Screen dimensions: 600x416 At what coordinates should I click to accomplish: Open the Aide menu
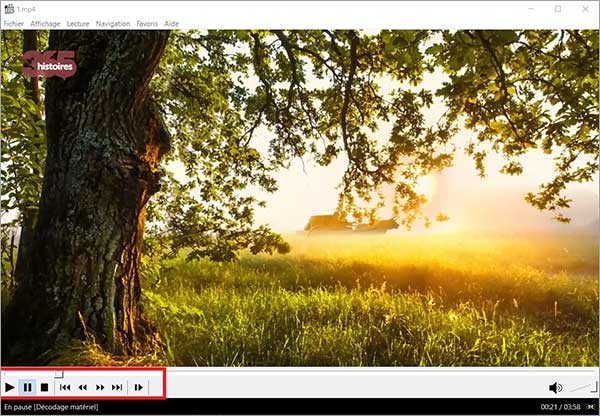tap(172, 23)
